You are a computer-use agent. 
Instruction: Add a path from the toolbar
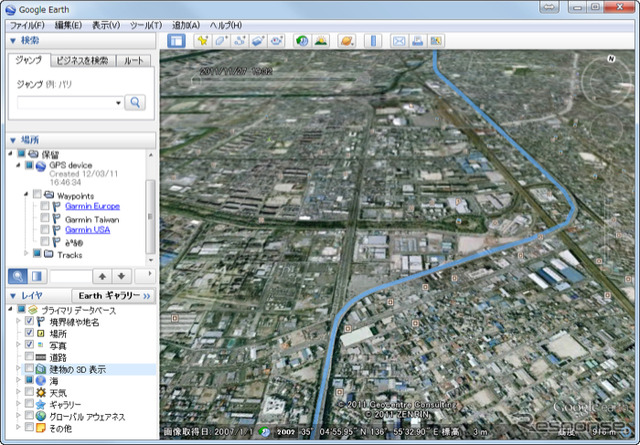click(x=240, y=41)
